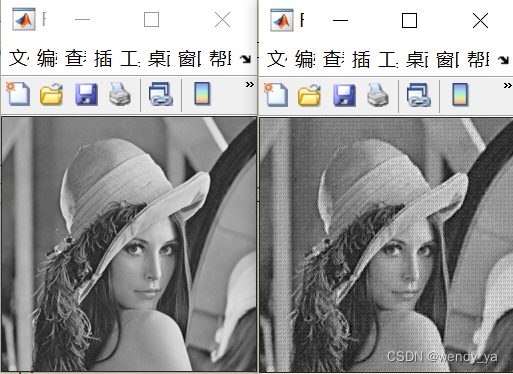Open 桌面 (Desktop) menu in right window

[x=417, y=59]
